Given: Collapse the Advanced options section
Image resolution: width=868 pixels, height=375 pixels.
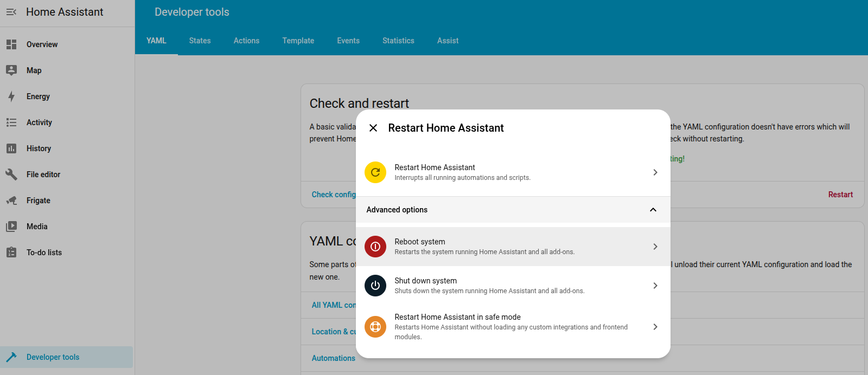Looking at the screenshot, I should tap(653, 210).
